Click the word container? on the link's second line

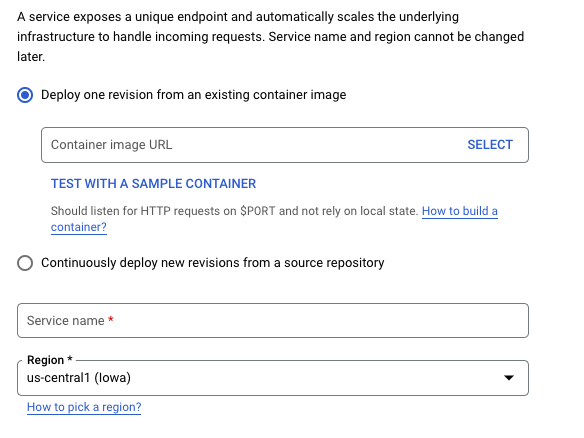pyautogui.click(x=79, y=227)
